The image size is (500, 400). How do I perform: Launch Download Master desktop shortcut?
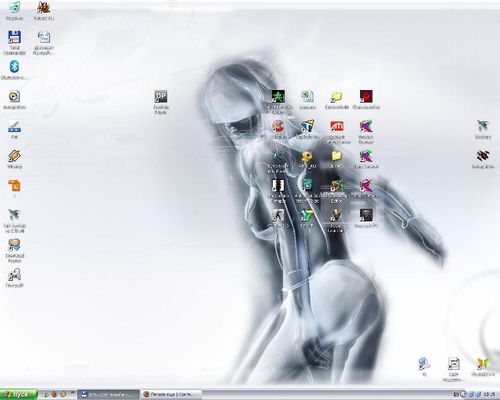[x=14, y=245]
